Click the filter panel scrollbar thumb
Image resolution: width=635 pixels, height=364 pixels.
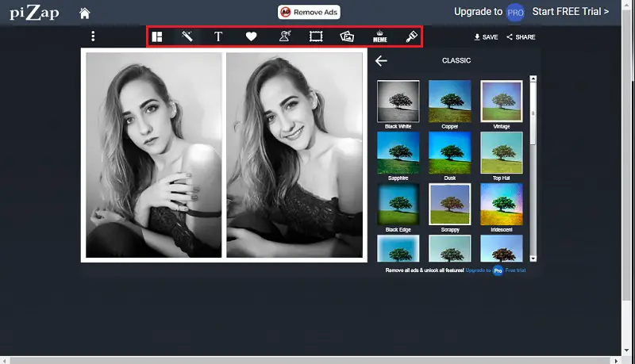533,114
